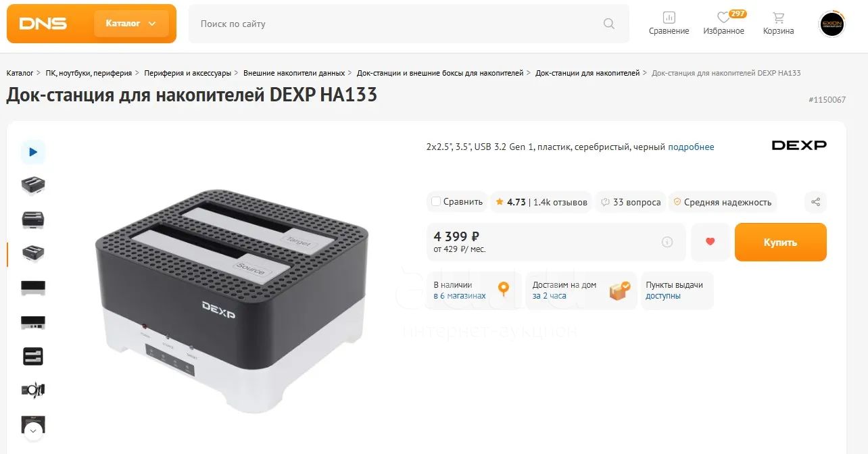868x454 pixels.
Task: Play the product video thumbnail
Action: pyautogui.click(x=32, y=152)
